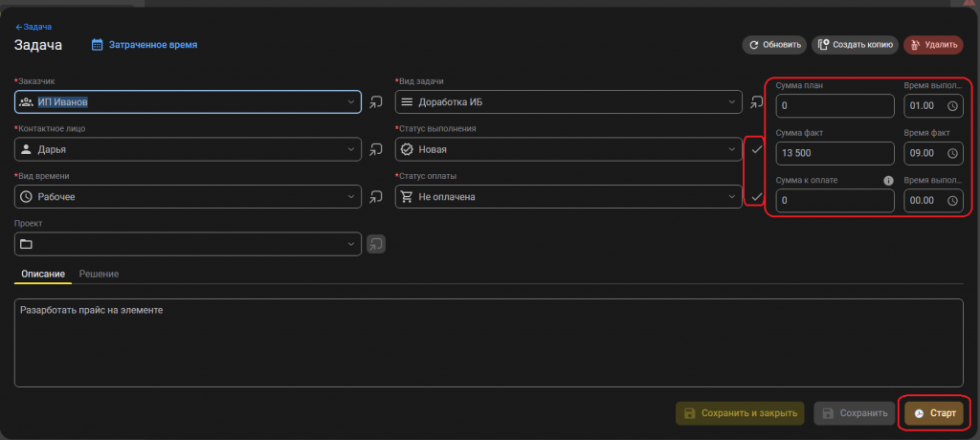
Task: Expand the Проект dropdown
Action: tap(351, 244)
